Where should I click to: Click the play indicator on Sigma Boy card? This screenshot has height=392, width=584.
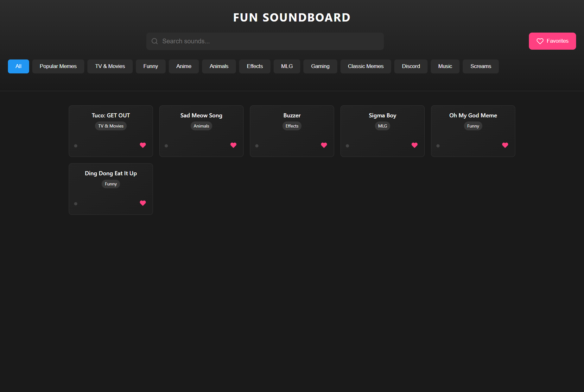coord(347,146)
